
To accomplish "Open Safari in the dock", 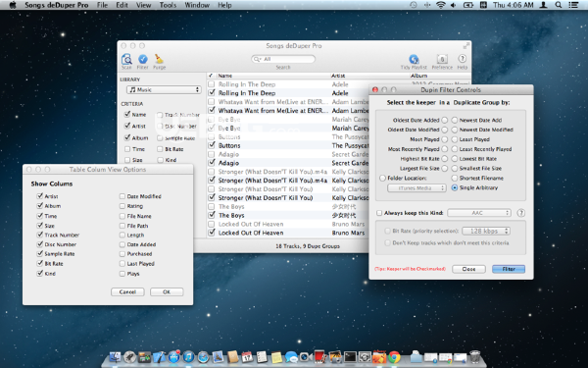I will pyautogui.click(x=203, y=357).
